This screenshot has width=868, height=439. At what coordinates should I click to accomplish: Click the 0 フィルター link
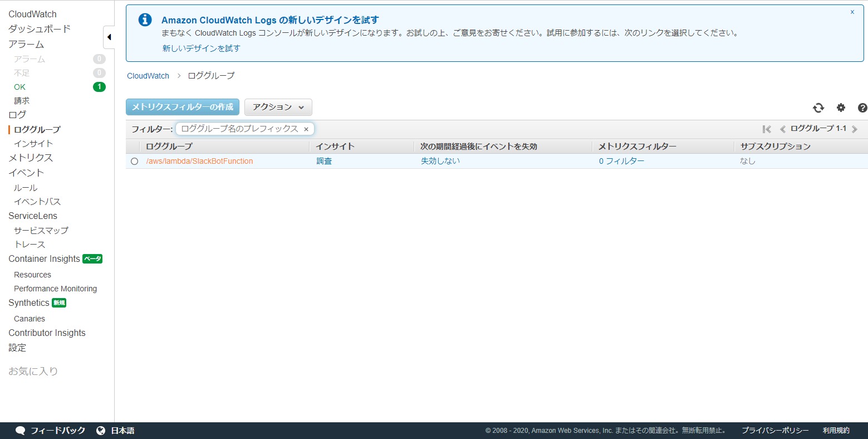pyautogui.click(x=621, y=161)
